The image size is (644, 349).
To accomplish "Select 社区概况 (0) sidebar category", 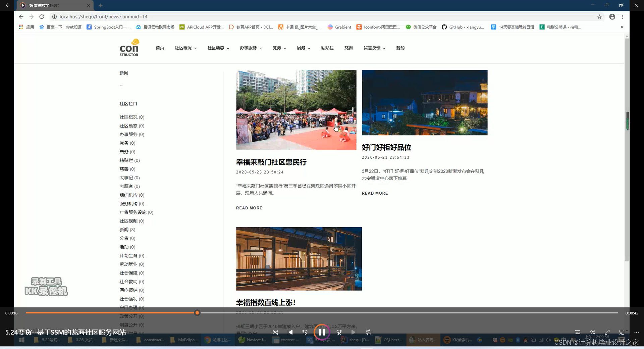I will coord(132,117).
